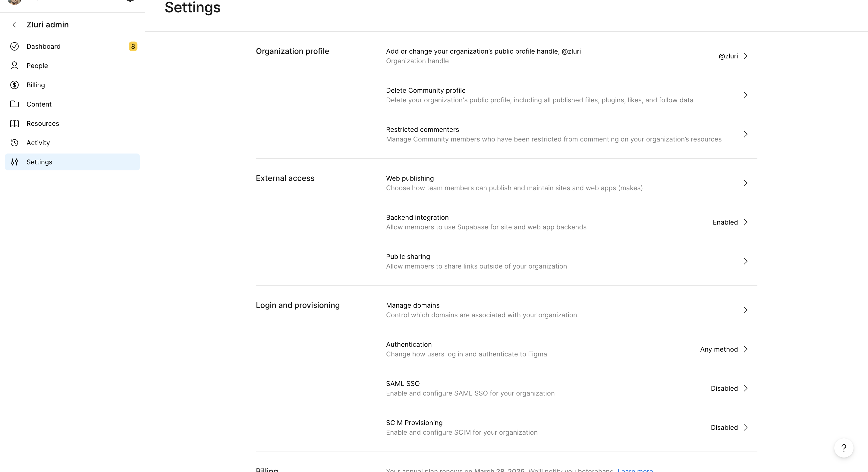868x472 pixels.
Task: Disable Backend integration for Supabase backends
Action: tap(731, 222)
